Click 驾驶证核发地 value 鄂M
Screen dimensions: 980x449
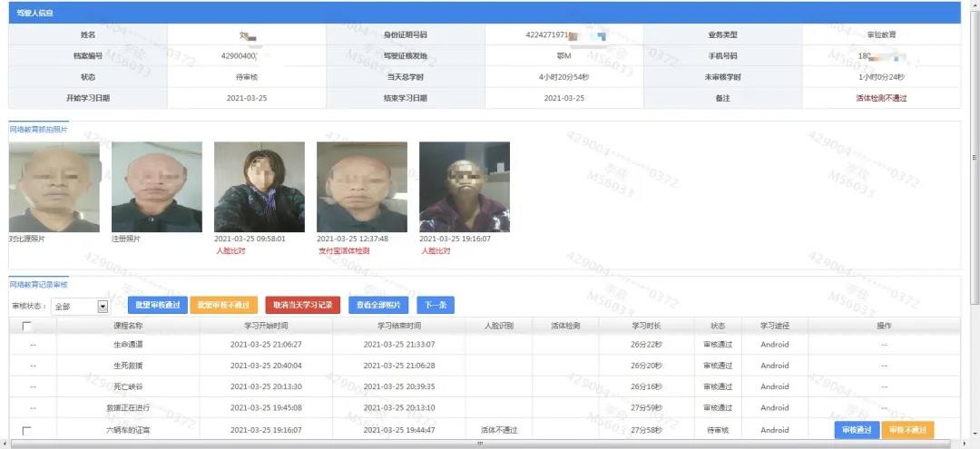[563, 55]
